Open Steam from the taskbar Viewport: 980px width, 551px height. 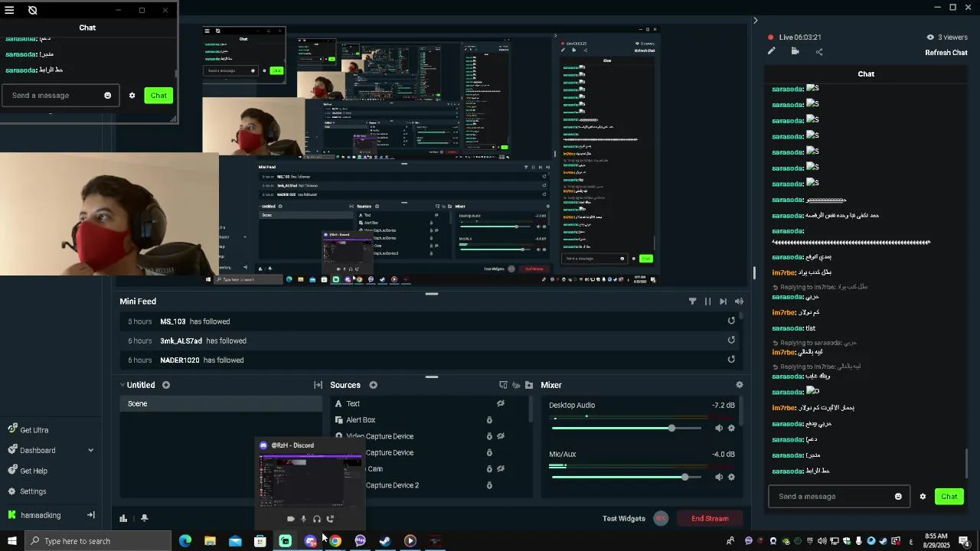(x=385, y=541)
